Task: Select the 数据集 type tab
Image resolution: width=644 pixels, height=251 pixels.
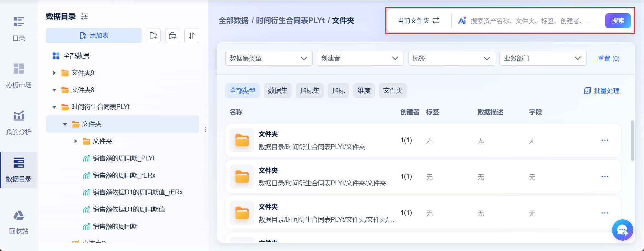Action: [278, 91]
